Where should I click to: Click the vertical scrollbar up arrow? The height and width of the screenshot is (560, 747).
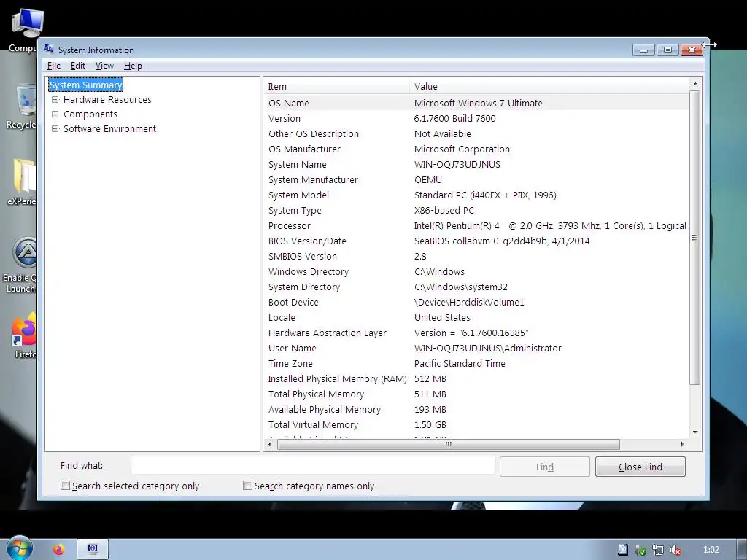pos(695,85)
